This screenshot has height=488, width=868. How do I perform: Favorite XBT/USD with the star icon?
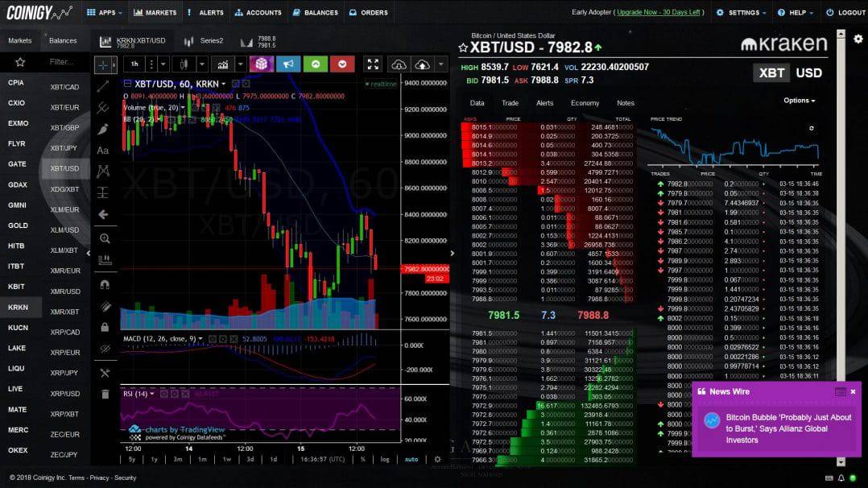[x=463, y=48]
